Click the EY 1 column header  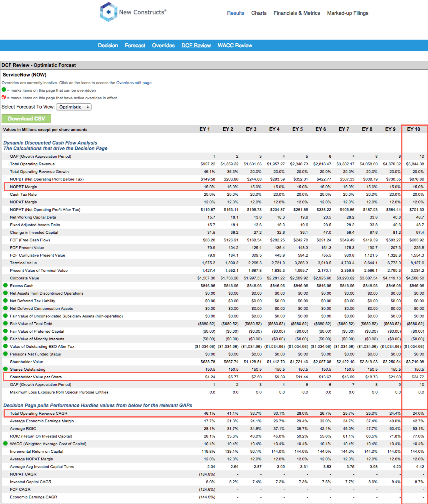coord(205,129)
